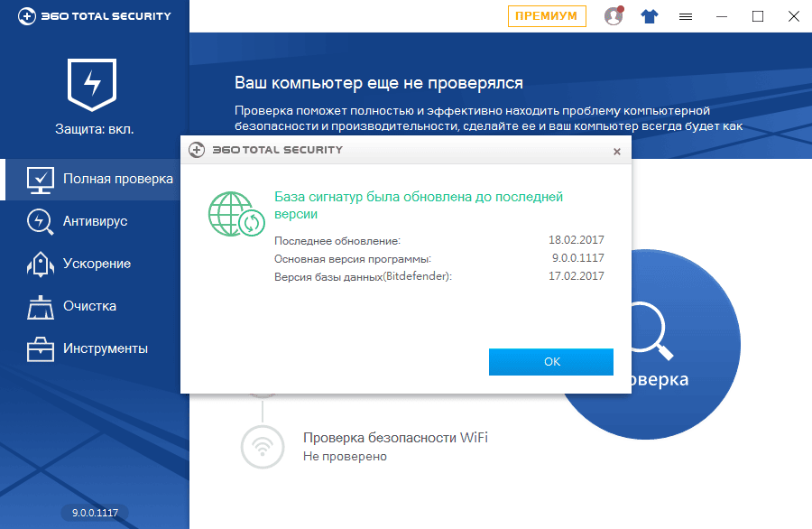The image size is (812, 529).
Task: Click the Антивирус magnifier lightning icon
Action: click(41, 222)
